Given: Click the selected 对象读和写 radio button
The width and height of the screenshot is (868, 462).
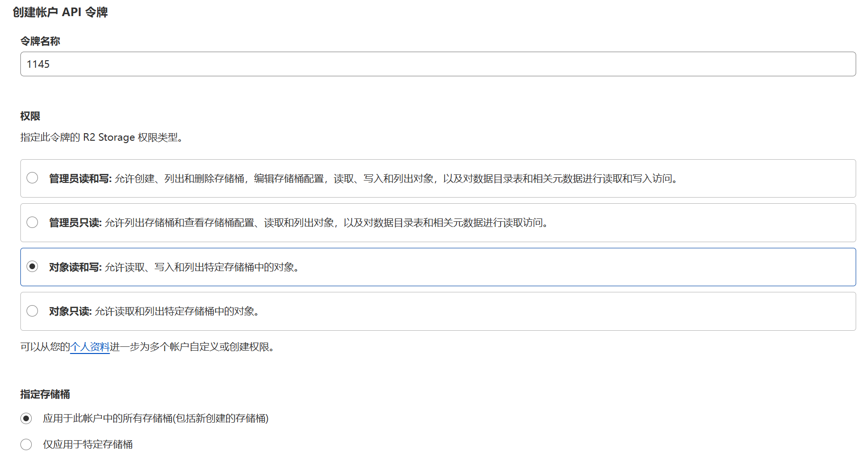Looking at the screenshot, I should pyautogui.click(x=32, y=266).
